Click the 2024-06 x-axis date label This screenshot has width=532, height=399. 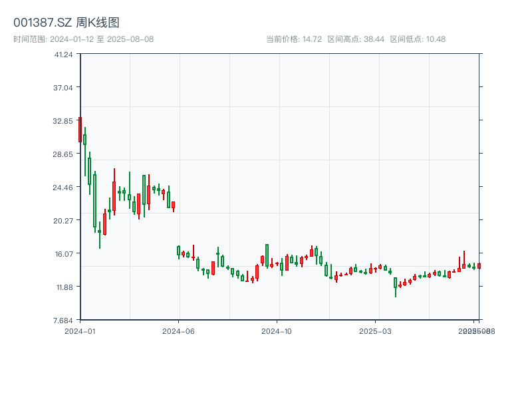click(178, 331)
